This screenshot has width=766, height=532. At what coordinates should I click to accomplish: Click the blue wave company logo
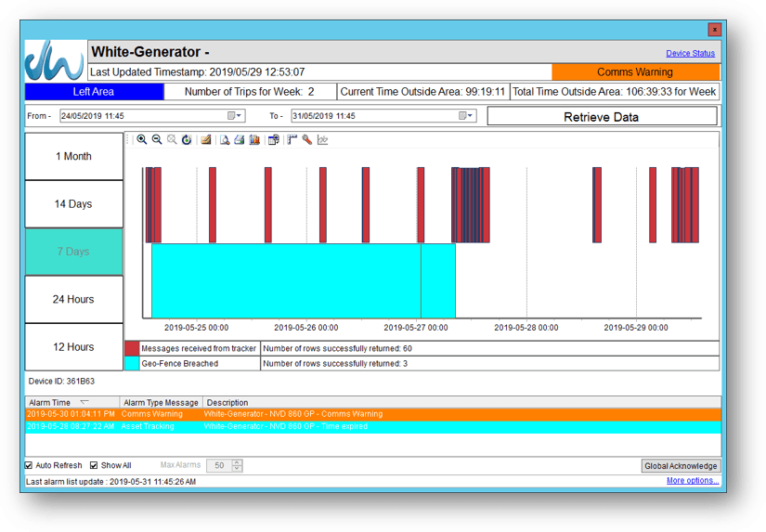click(55, 60)
